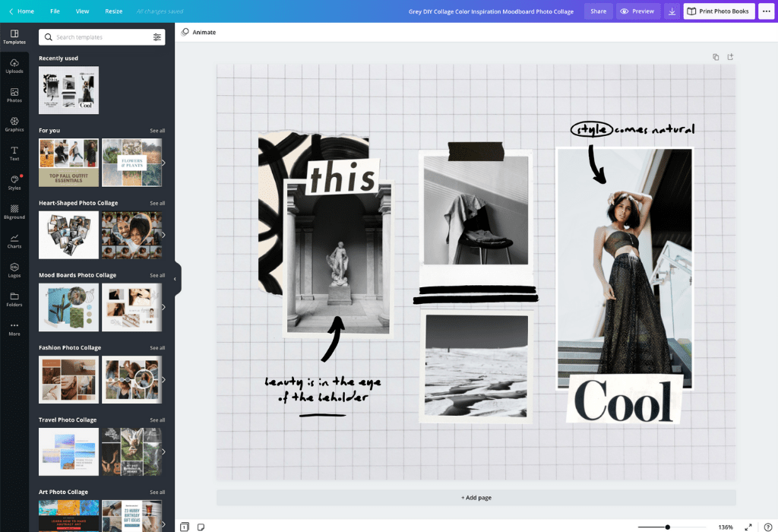Viewport: 778px width, 532px height.
Task: Collapse the templates side panel
Action: tap(176, 279)
